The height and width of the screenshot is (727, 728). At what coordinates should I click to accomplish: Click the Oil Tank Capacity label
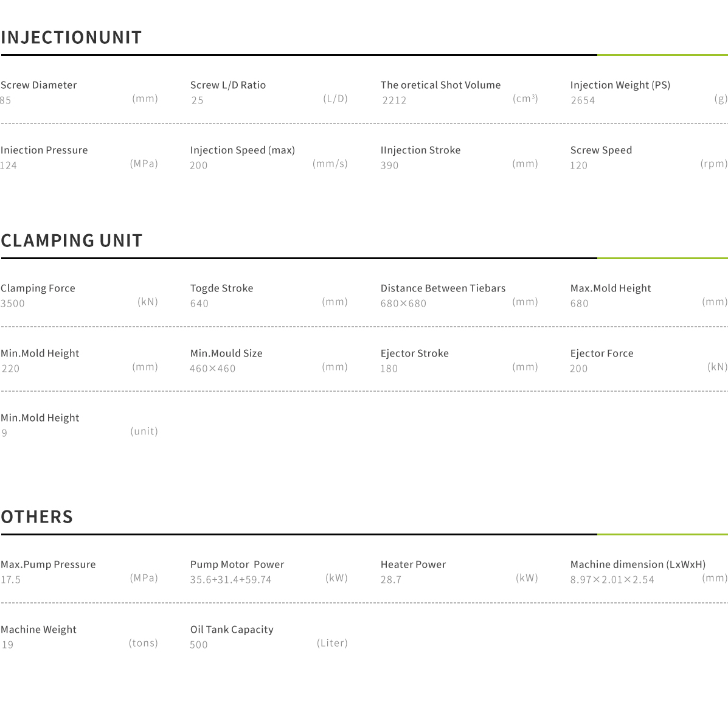(x=232, y=630)
